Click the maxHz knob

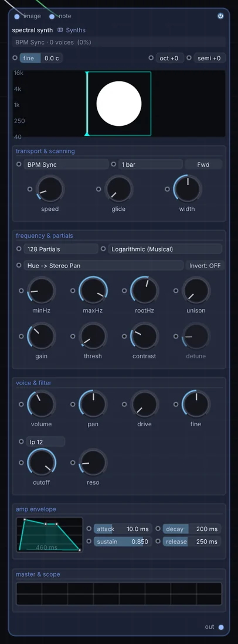click(x=93, y=290)
